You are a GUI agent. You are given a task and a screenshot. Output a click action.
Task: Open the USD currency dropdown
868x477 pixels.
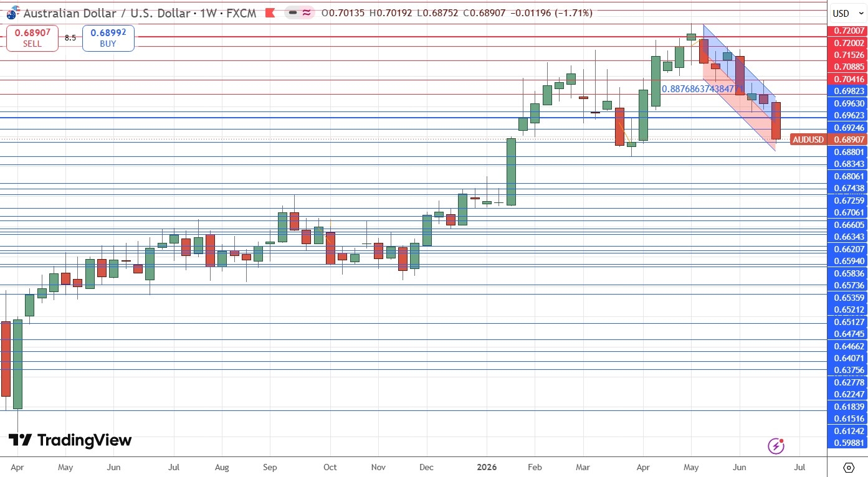(x=849, y=13)
